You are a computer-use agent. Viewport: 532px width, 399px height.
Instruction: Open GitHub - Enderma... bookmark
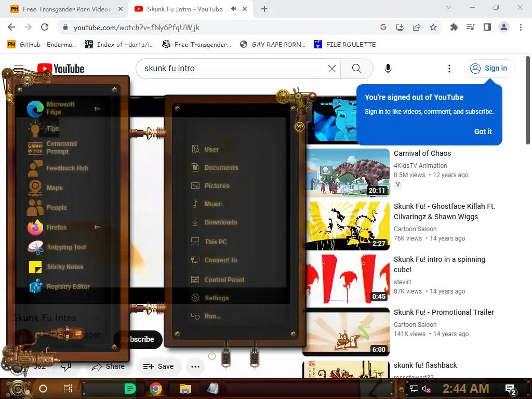pyautogui.click(x=42, y=44)
